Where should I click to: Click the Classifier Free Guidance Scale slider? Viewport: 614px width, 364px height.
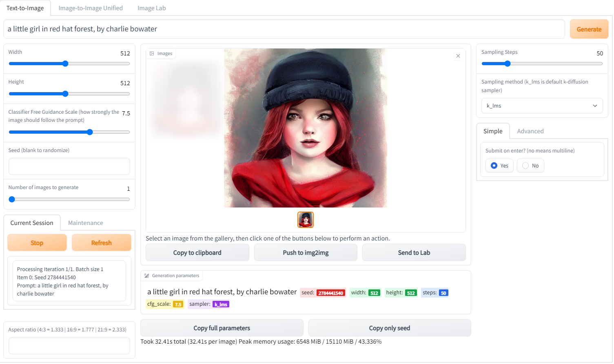(69, 132)
